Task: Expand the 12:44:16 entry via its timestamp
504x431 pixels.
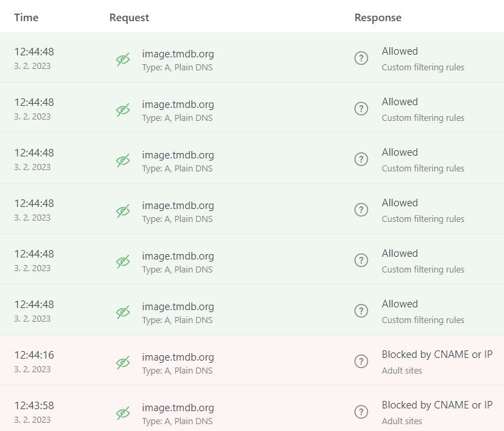Action: (x=34, y=355)
